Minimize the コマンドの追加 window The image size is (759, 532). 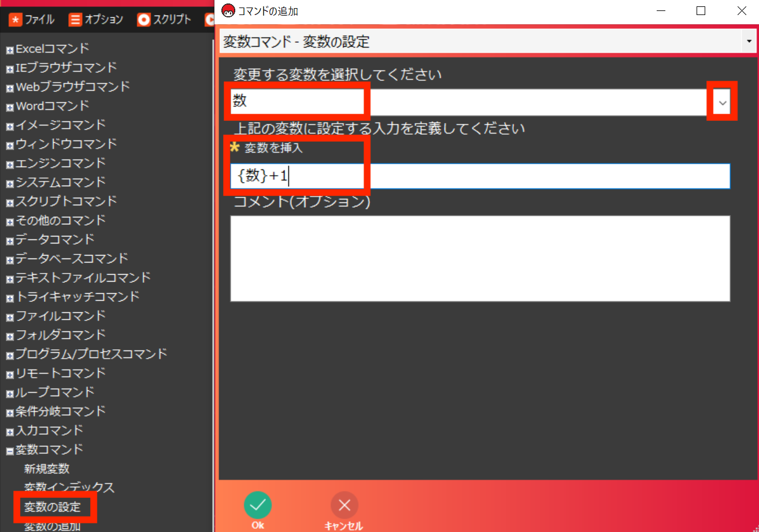[660, 10]
